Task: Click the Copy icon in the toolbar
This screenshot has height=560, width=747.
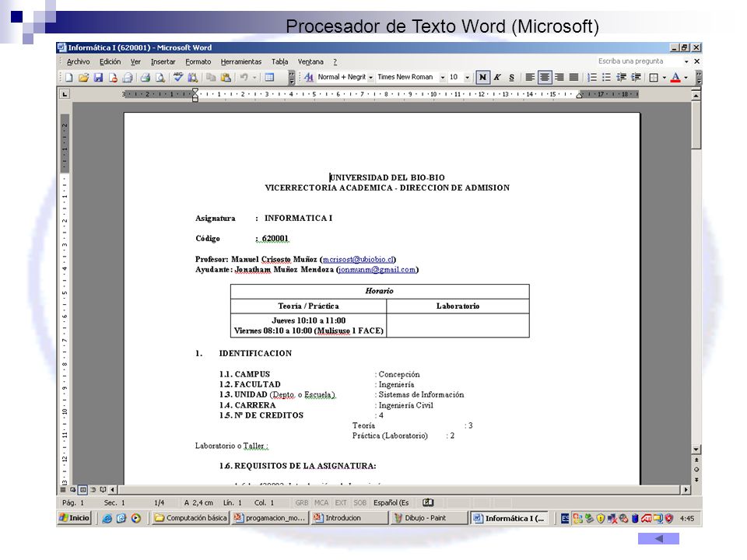Action: (211, 78)
